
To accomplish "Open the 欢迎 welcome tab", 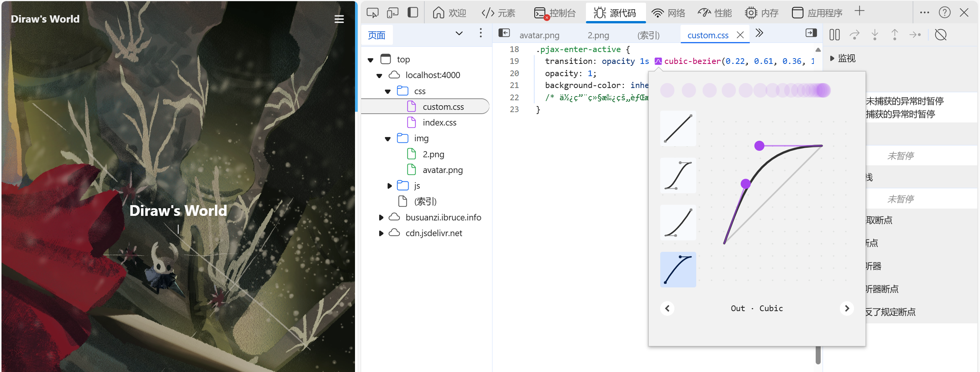I will pos(450,13).
